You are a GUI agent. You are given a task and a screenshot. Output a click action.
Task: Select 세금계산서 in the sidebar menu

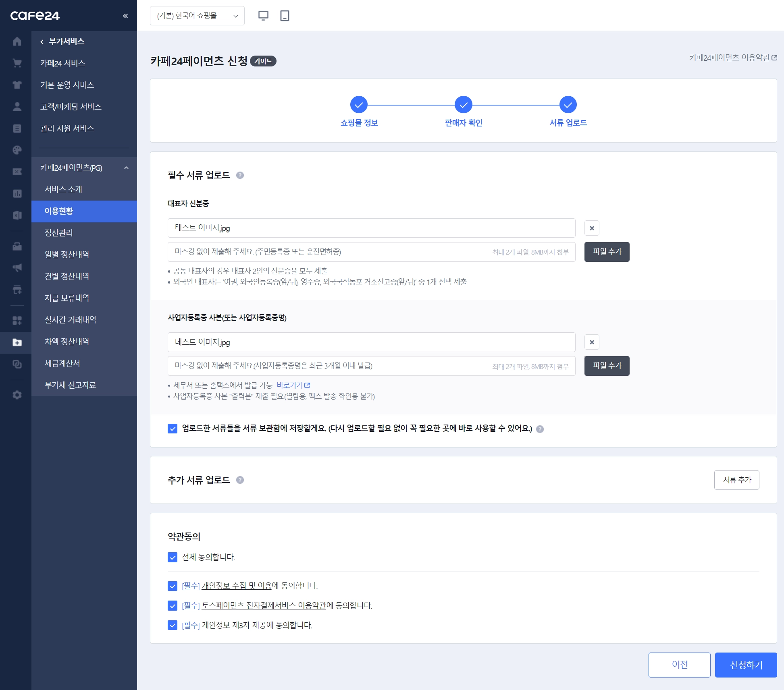coord(62,363)
